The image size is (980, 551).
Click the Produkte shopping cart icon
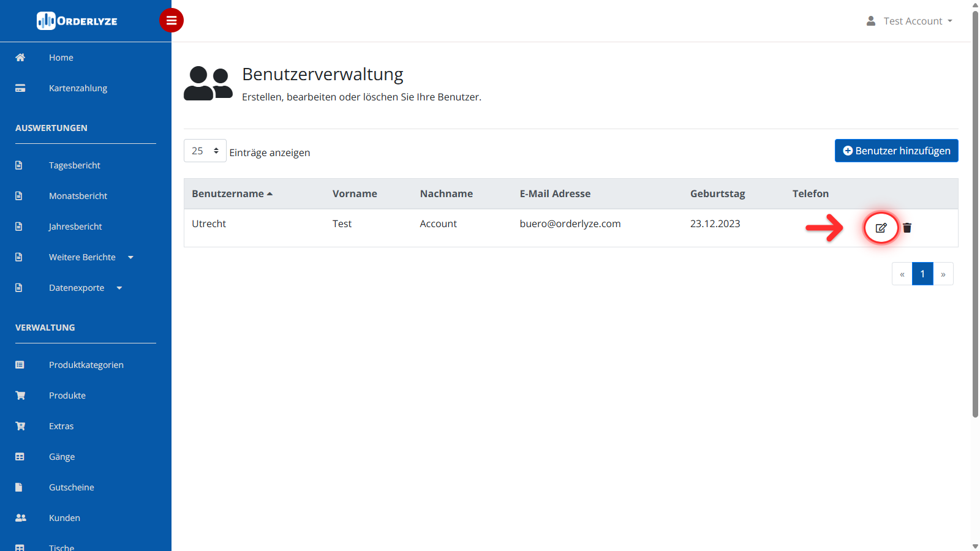(20, 395)
